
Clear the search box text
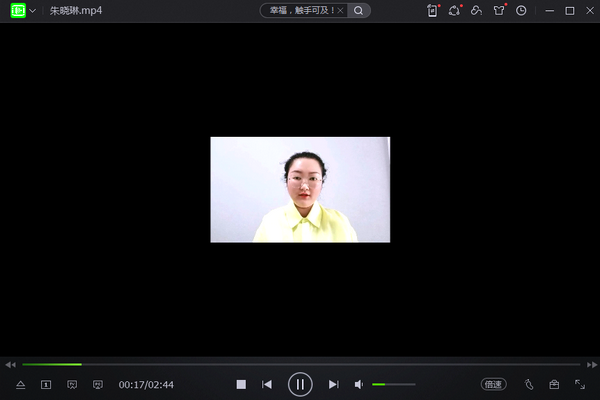(340, 11)
